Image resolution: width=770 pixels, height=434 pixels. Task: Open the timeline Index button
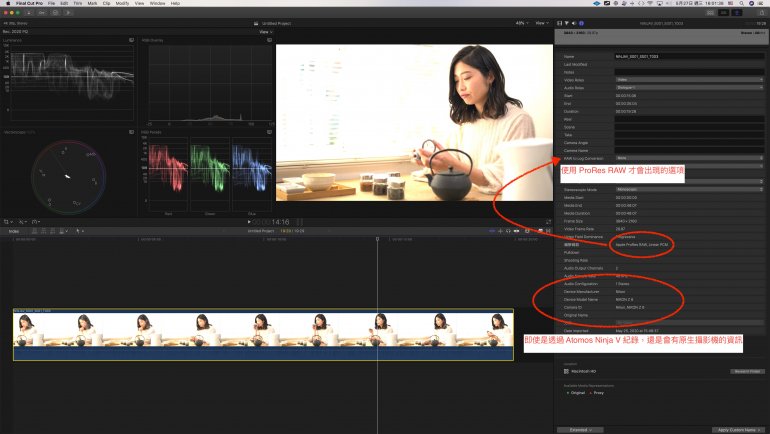click(13, 231)
